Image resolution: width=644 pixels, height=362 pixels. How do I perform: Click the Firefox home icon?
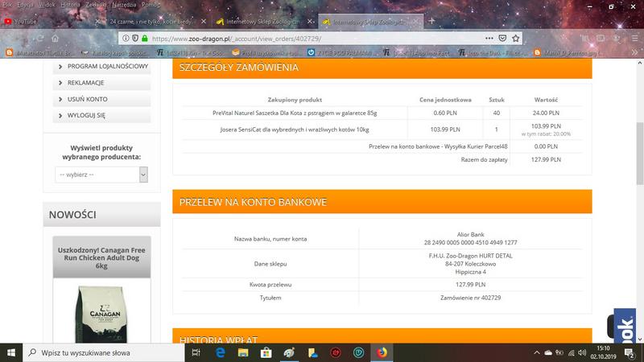point(55,38)
